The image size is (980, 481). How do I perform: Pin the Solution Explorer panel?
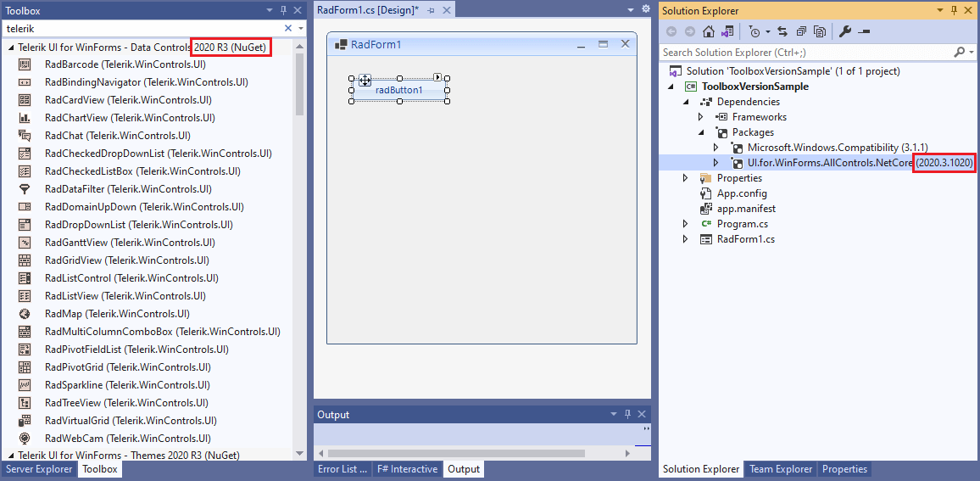[x=954, y=10]
